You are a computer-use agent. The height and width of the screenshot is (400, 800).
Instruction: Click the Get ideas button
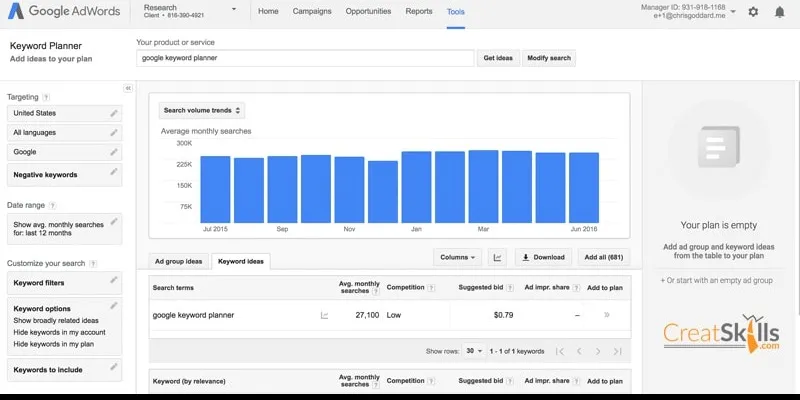498,58
